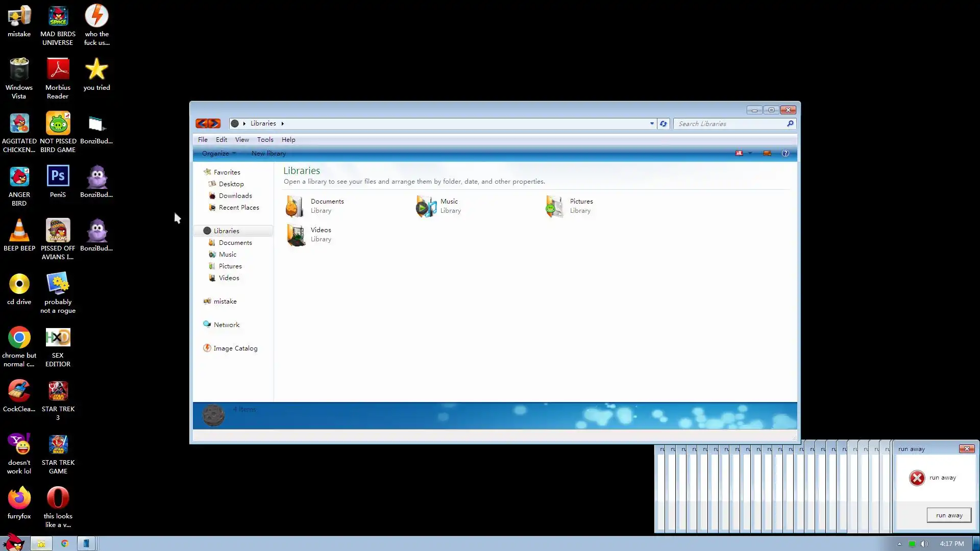Open the Music library icon

(426, 206)
